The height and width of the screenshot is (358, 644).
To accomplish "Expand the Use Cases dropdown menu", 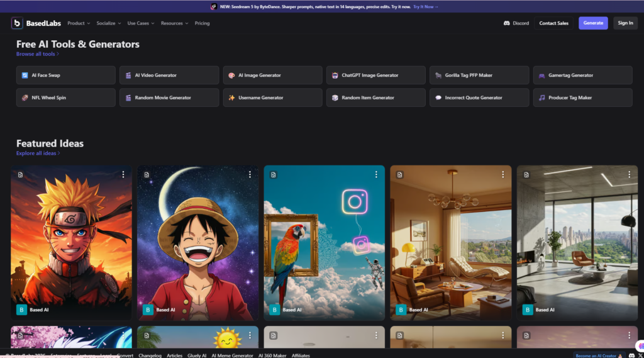I will [x=141, y=23].
